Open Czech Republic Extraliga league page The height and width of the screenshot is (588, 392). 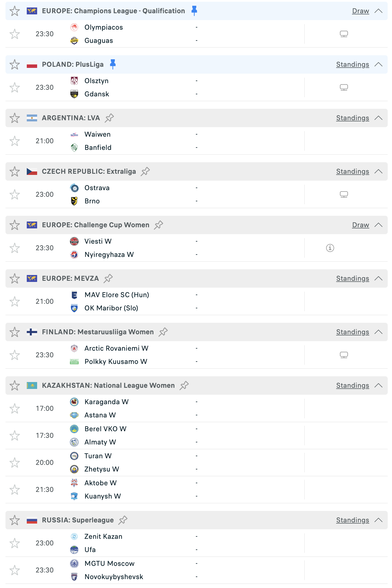click(89, 171)
